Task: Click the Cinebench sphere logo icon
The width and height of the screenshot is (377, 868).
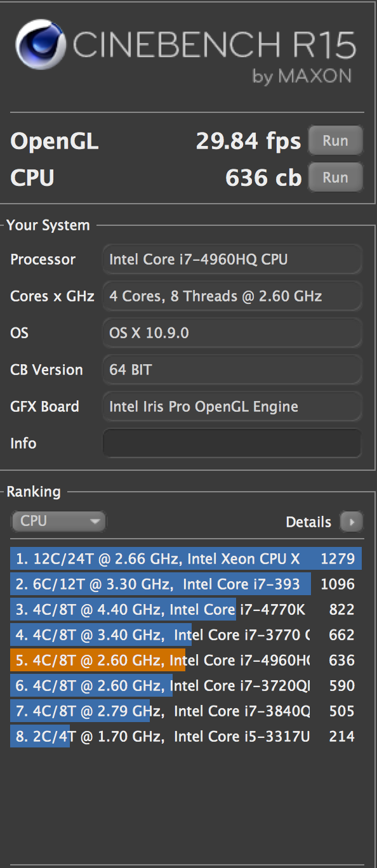Action: [40, 45]
